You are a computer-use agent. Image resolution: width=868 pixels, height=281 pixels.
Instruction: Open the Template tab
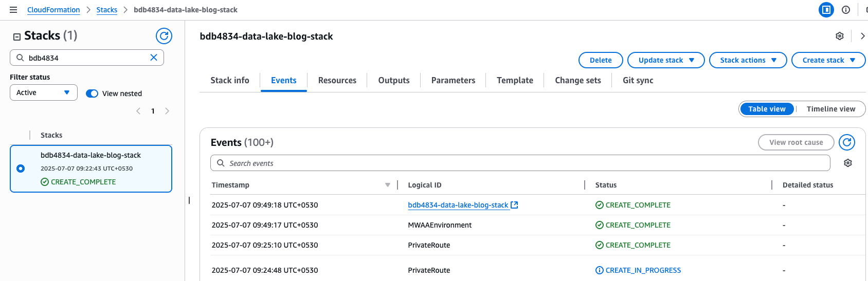click(x=515, y=80)
